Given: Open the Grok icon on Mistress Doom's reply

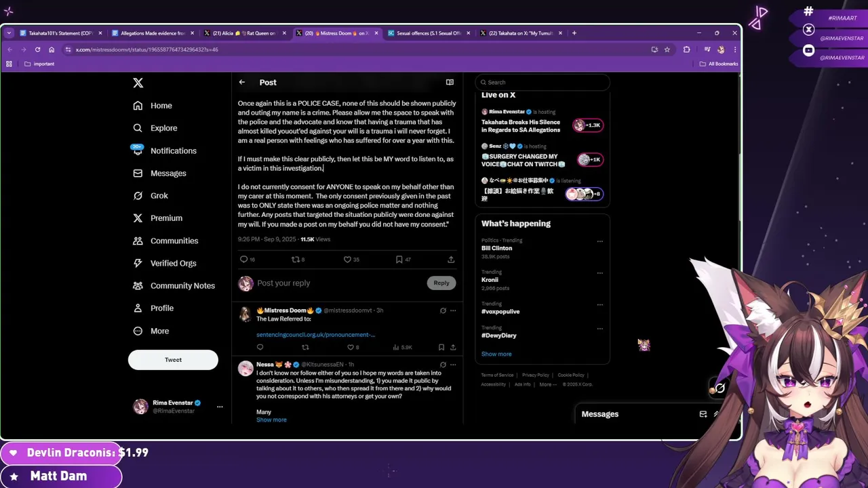Looking at the screenshot, I should coord(443,310).
